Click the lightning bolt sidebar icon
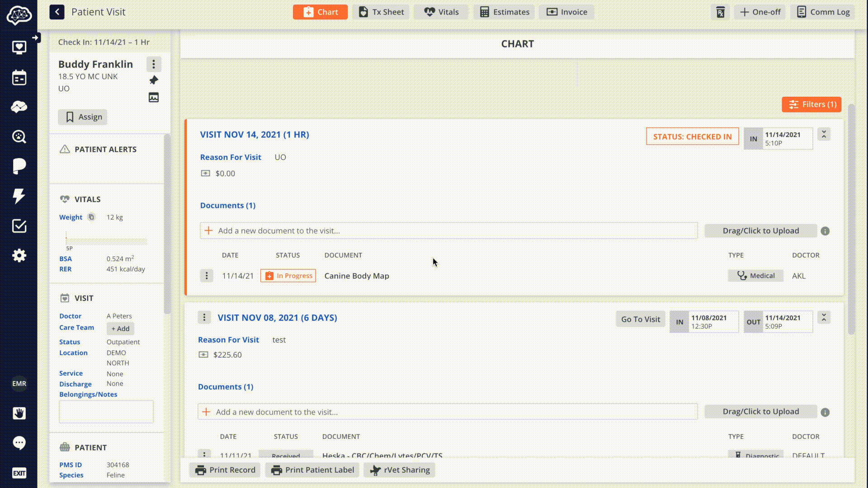Screen dimensions: 868x488 pyautogui.click(x=19, y=196)
